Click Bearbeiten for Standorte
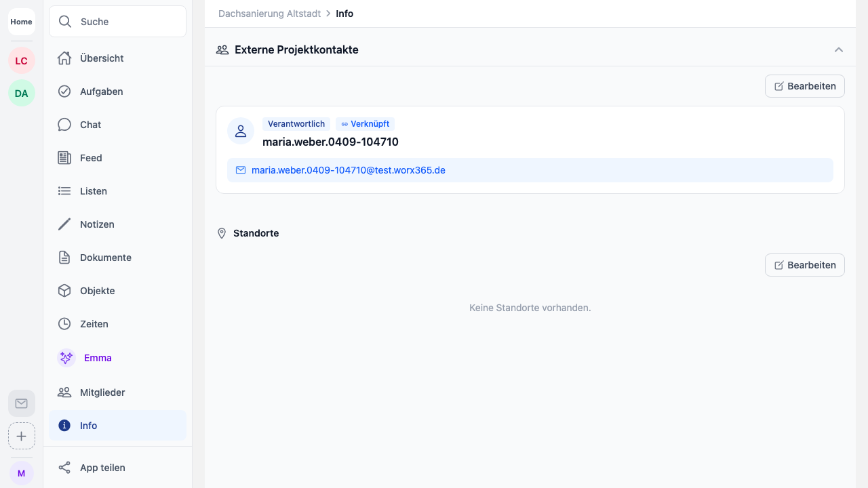Screen dimensions: 868x488 click(x=804, y=265)
